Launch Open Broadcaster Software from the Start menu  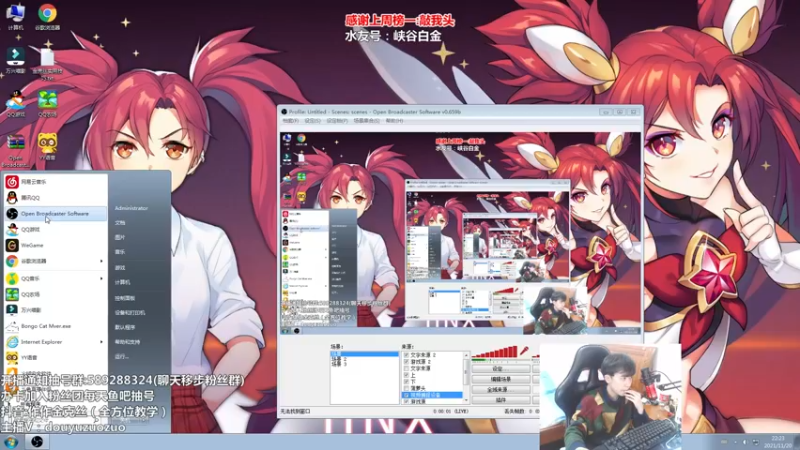[55, 213]
